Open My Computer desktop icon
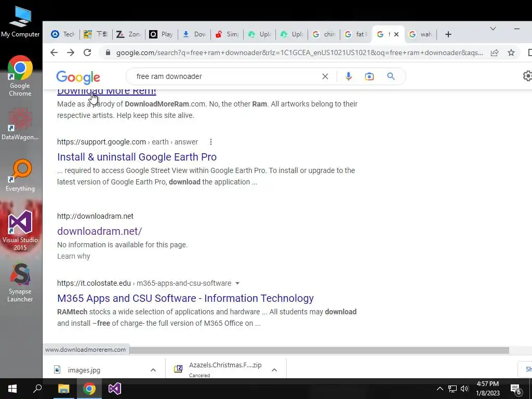This screenshot has height=399, width=532. [20, 21]
